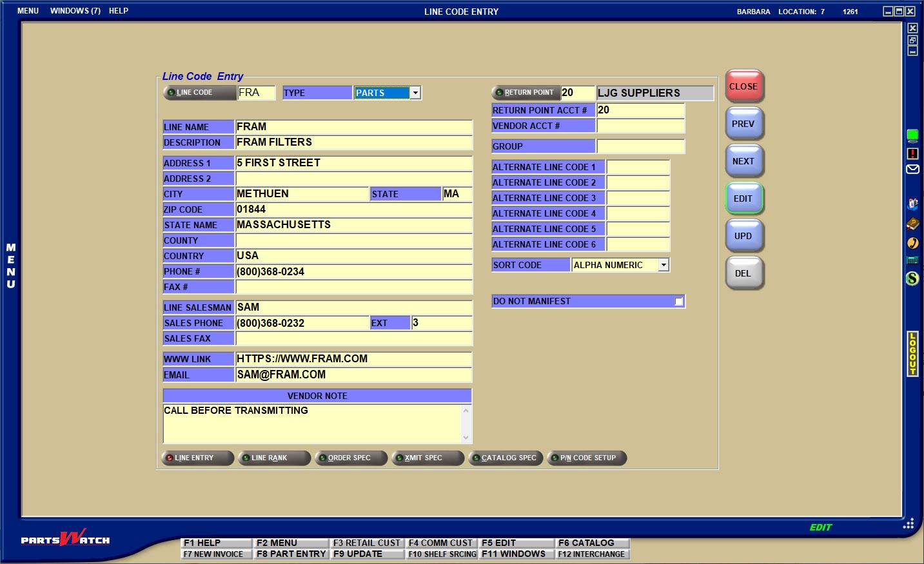Open the calculator icon in sidebar
Image resolution: width=924 pixels, height=564 pixels.
[x=912, y=260]
